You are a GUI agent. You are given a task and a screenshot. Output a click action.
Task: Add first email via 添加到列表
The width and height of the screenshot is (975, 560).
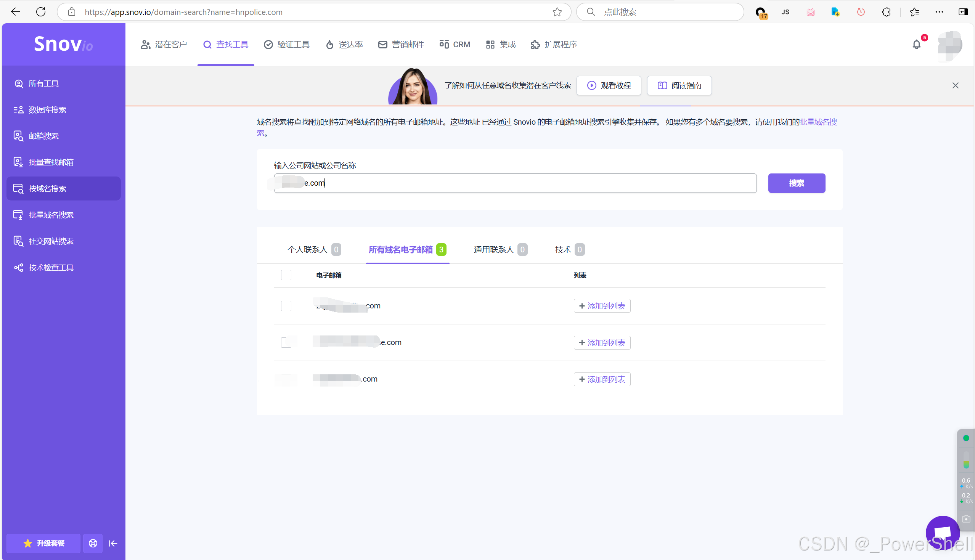602,306
